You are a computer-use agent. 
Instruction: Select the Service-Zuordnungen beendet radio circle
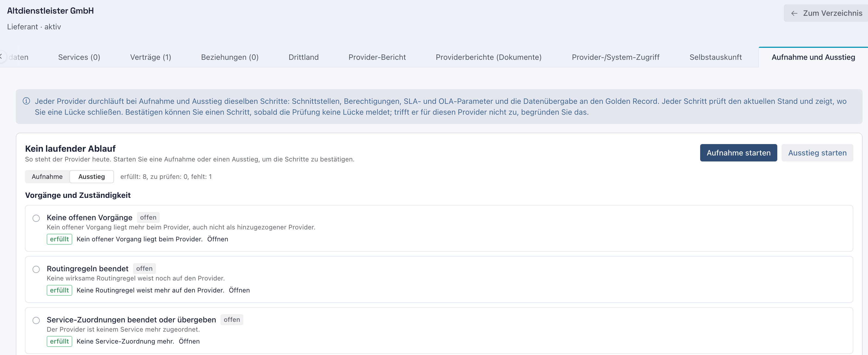[36, 320]
